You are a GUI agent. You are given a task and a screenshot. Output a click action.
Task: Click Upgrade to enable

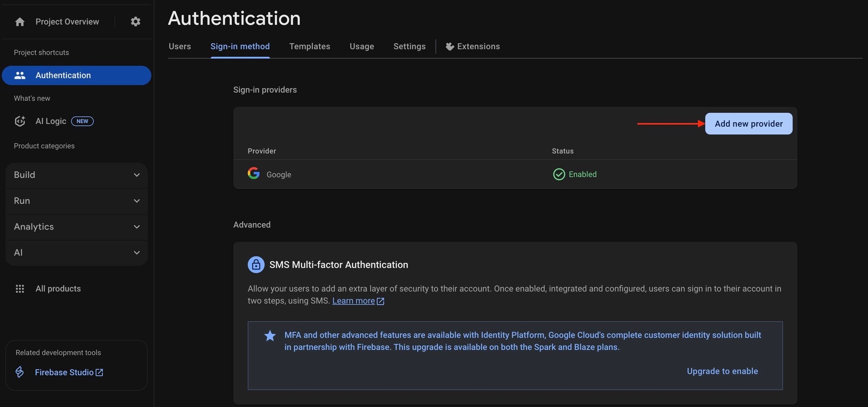click(723, 371)
